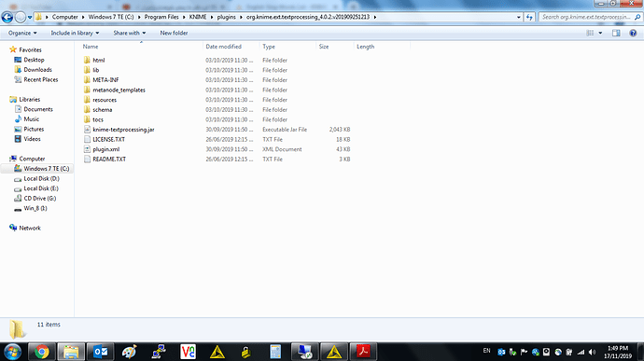Click the Refresh button beside address bar
This screenshot has width=644, height=361.
(529, 17)
